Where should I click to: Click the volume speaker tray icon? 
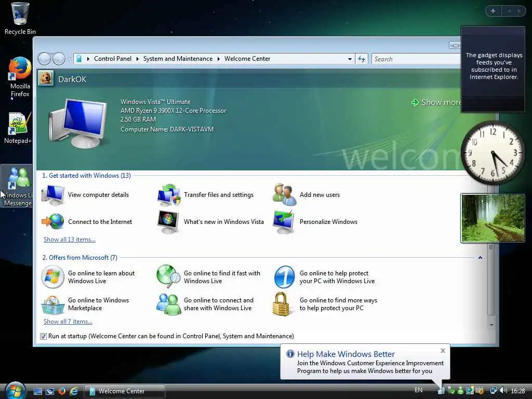pos(503,391)
